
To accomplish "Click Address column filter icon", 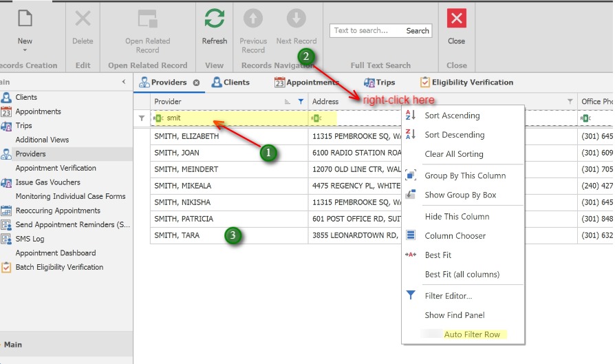I will click(x=570, y=102).
